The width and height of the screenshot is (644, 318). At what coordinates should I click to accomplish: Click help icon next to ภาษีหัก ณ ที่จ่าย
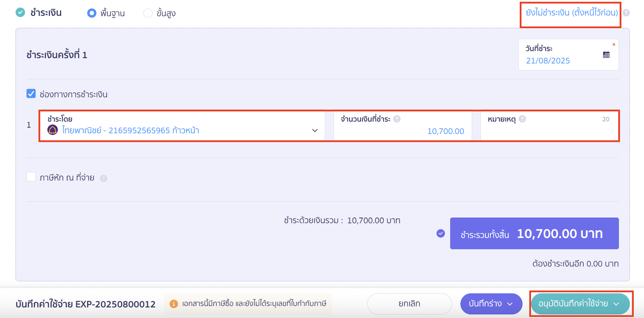click(x=103, y=178)
